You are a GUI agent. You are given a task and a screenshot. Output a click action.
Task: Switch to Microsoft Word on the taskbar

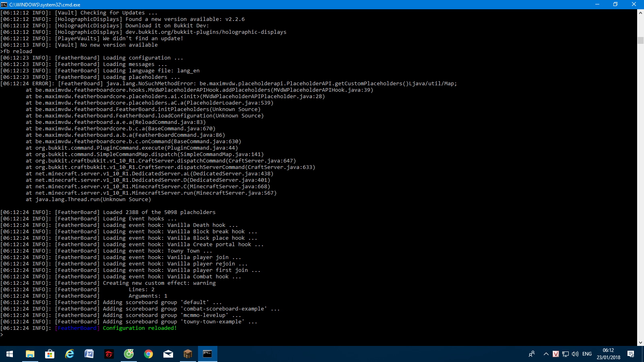click(89, 354)
